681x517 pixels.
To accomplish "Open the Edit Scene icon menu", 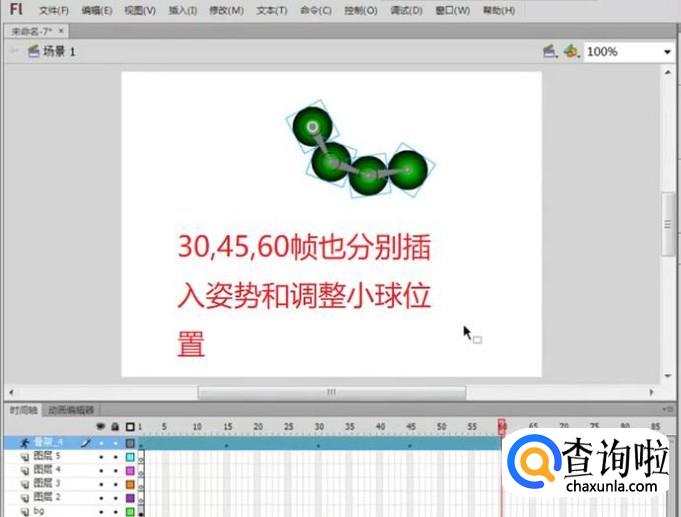I will point(549,52).
